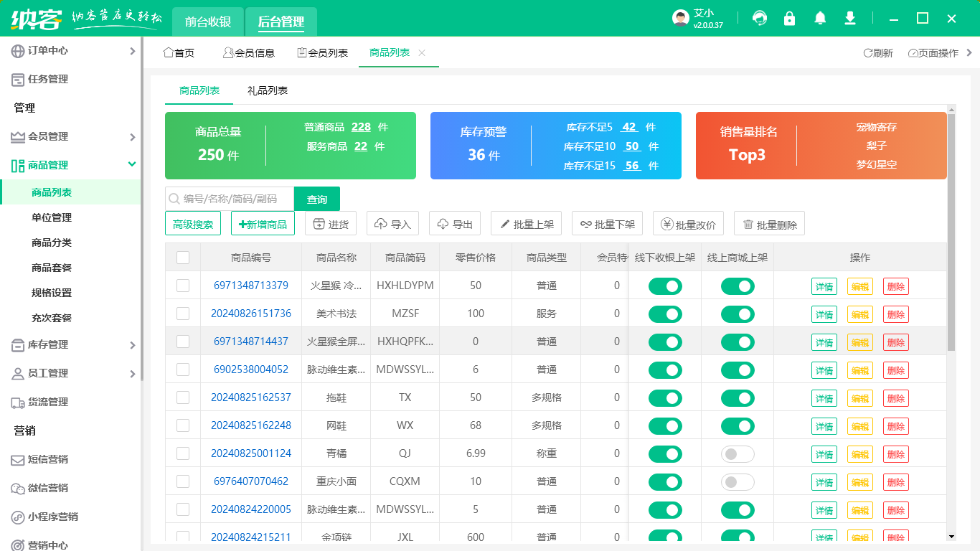Select 商品分类 in sidebar

coord(52,242)
